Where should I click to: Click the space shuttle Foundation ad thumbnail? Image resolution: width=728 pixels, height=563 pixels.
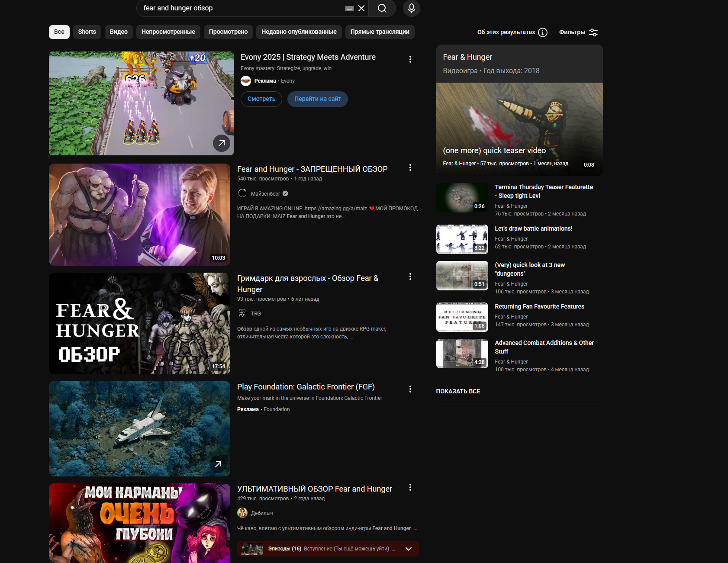[x=139, y=429]
